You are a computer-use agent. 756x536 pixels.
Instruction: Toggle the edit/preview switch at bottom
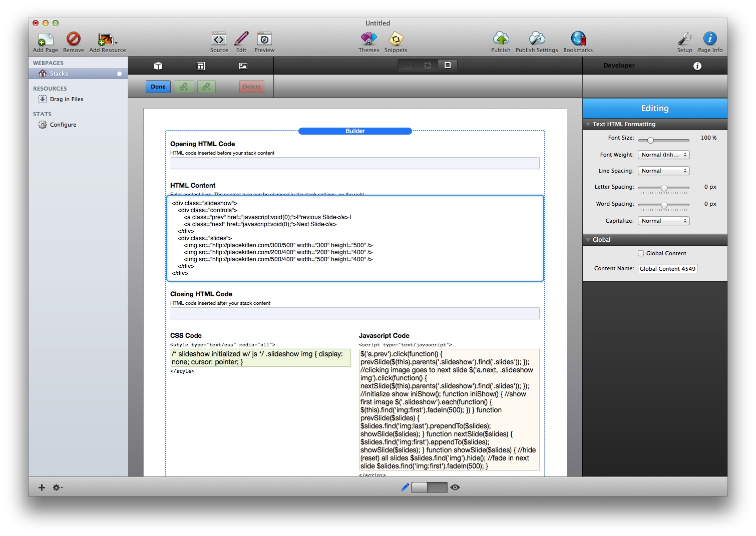429,487
